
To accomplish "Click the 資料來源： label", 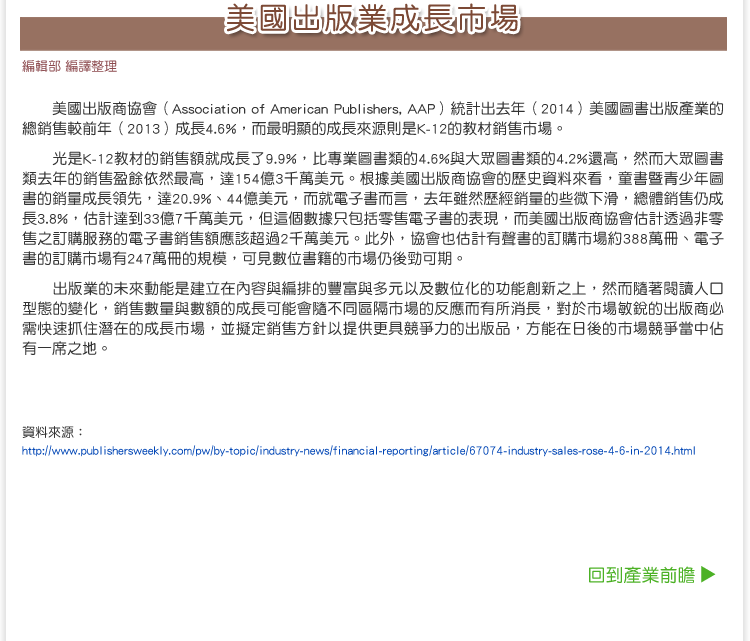I will pos(53,432).
